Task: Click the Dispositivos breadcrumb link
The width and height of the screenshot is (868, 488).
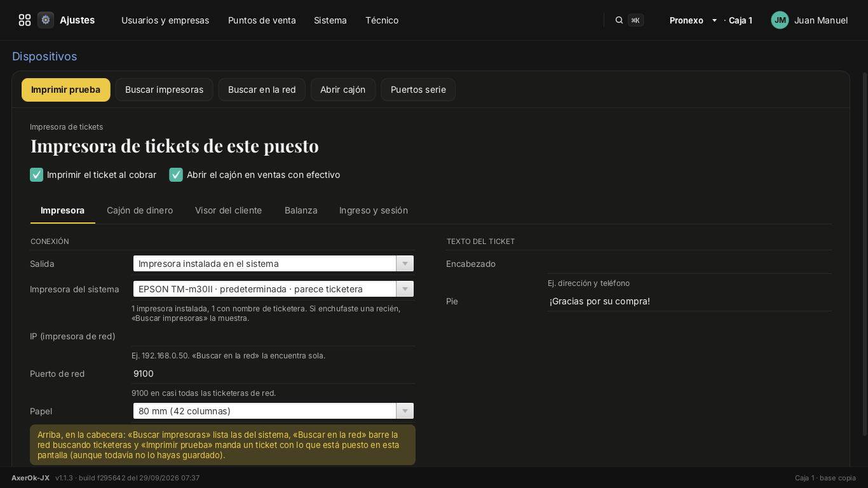Action: [44, 57]
